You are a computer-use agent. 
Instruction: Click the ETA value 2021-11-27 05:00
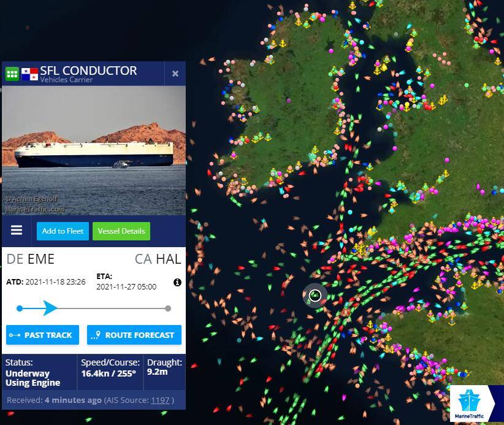tap(126, 287)
